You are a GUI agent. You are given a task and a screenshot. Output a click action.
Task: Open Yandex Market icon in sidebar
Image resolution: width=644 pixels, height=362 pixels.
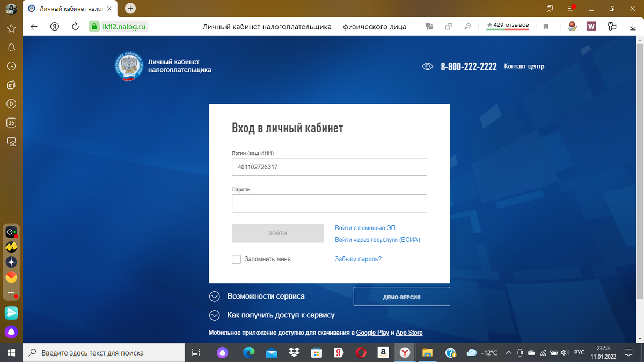click(x=11, y=247)
